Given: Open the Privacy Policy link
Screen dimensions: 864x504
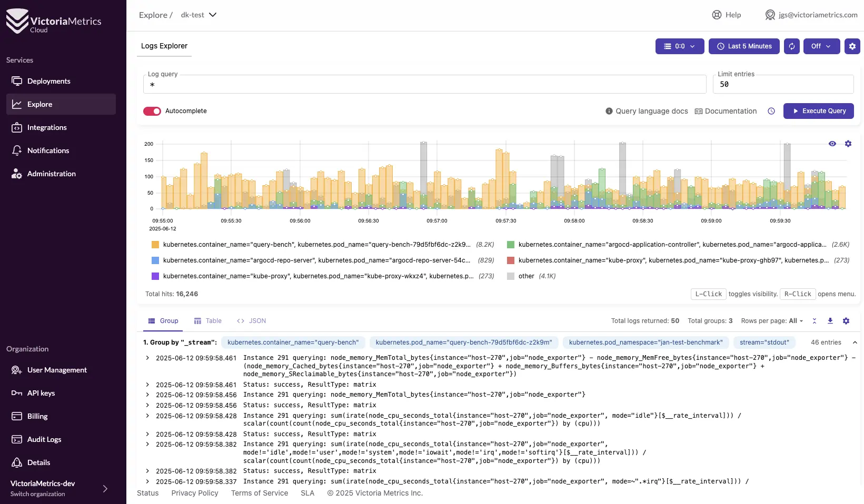Looking at the screenshot, I should [x=195, y=493].
